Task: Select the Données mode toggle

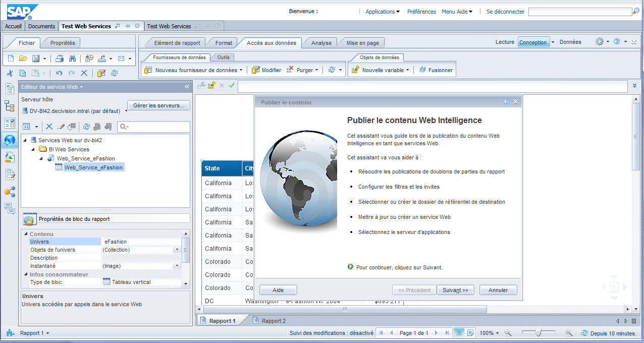Action: click(570, 42)
